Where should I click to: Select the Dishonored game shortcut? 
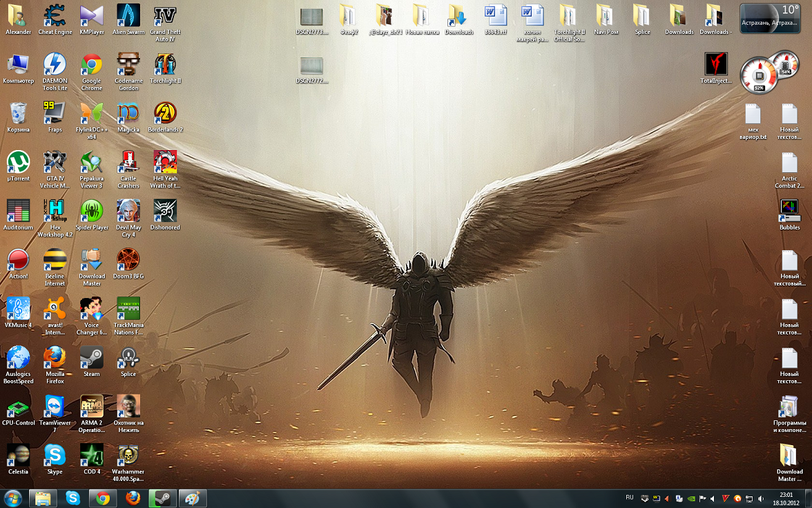point(165,214)
